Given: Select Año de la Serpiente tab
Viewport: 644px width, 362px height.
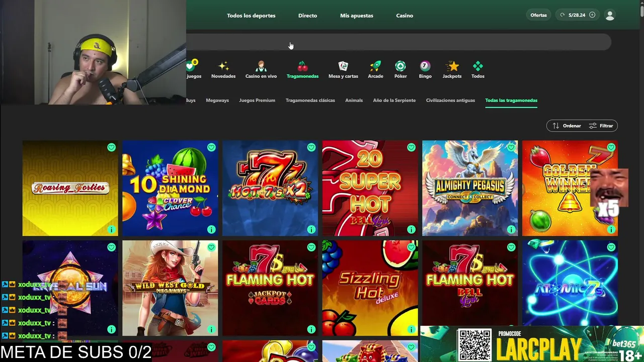Looking at the screenshot, I should click(394, 101).
